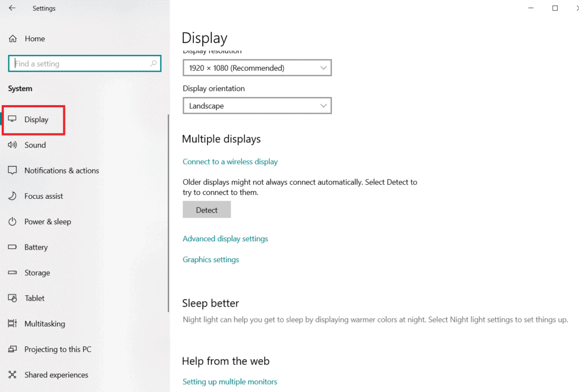Screen dimensions: 579x392
Task: Click the Shared experiences icon
Action: click(x=12, y=374)
